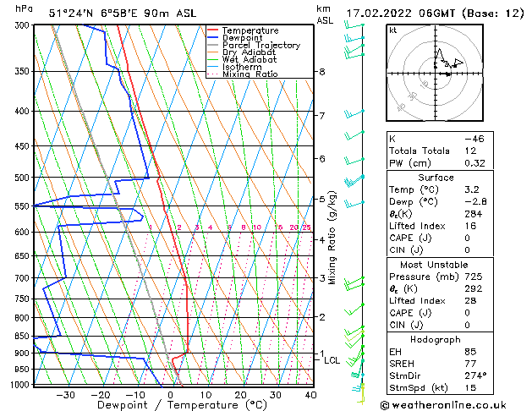Click the surface Lifted Index value 16
Image resolution: width=532 pixels, height=411 pixels.
click(x=470, y=226)
